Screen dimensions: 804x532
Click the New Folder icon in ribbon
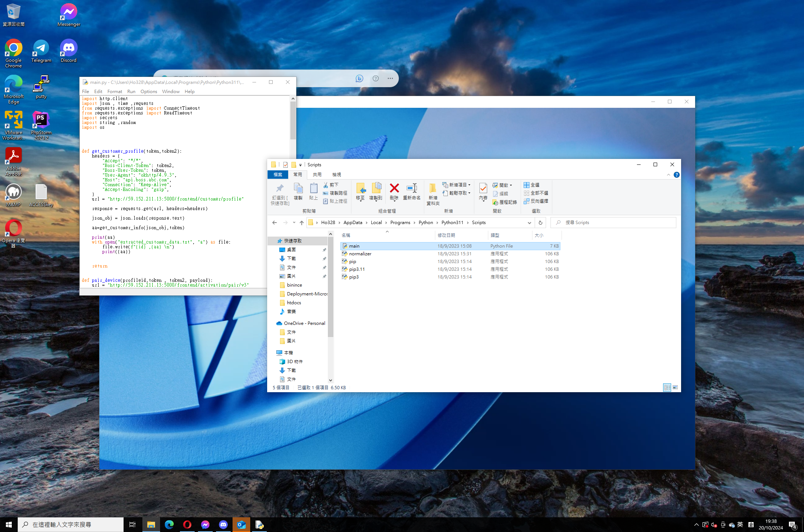tap(433, 191)
